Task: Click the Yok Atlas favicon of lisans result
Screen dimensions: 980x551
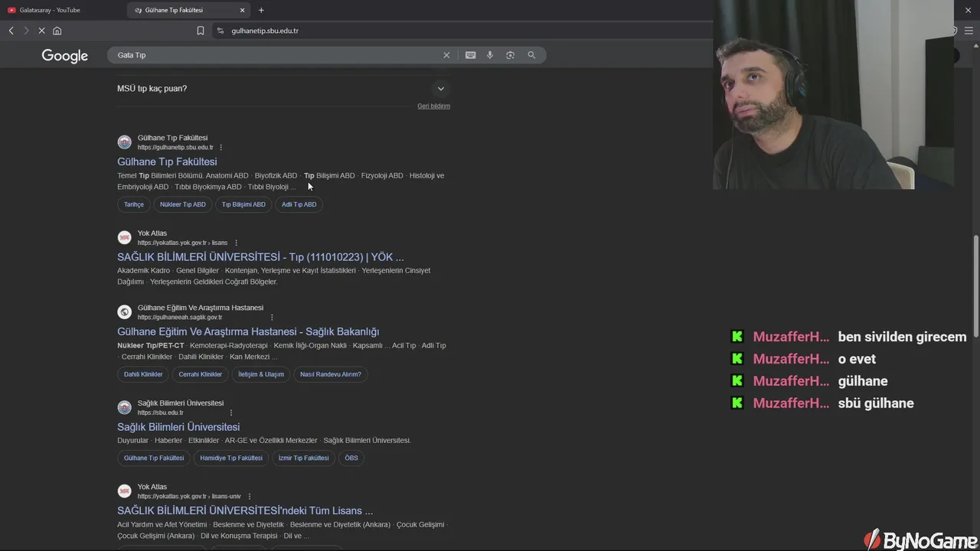Action: (x=124, y=238)
